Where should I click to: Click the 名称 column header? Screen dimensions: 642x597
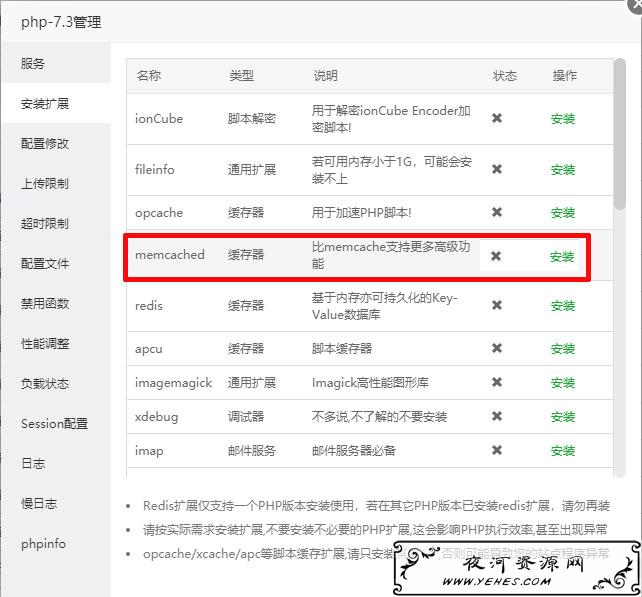click(x=149, y=76)
